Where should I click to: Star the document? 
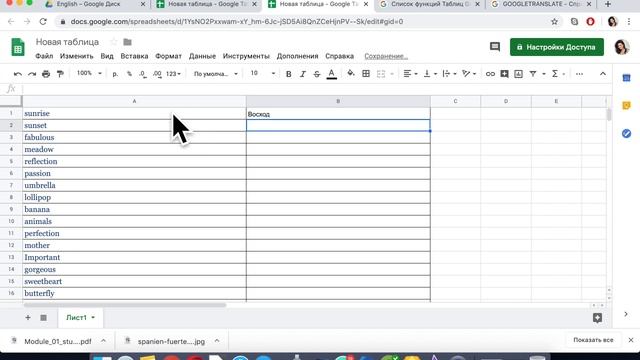(114, 42)
